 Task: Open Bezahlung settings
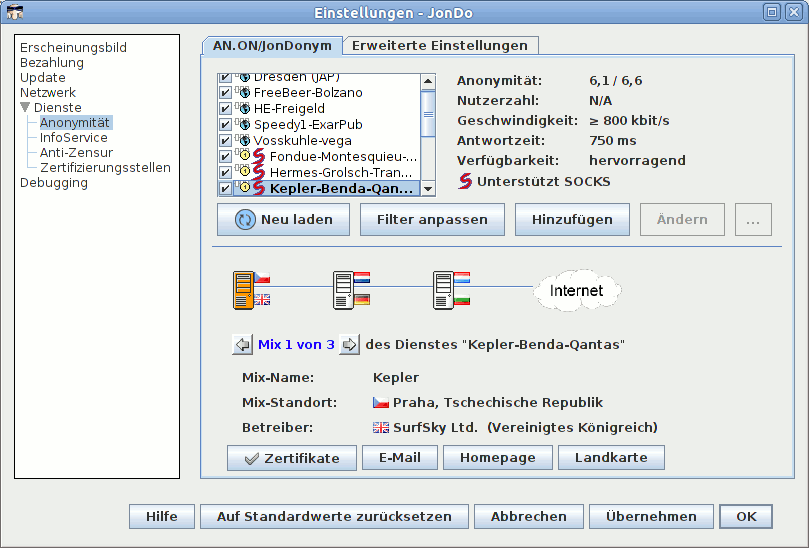click(52, 62)
